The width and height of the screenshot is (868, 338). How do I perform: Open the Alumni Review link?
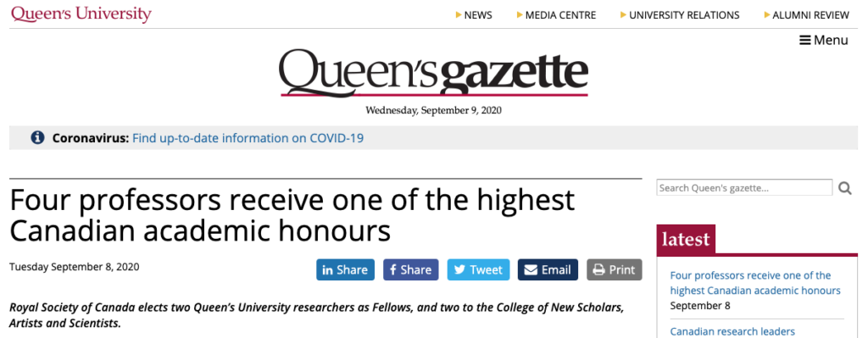(x=807, y=15)
